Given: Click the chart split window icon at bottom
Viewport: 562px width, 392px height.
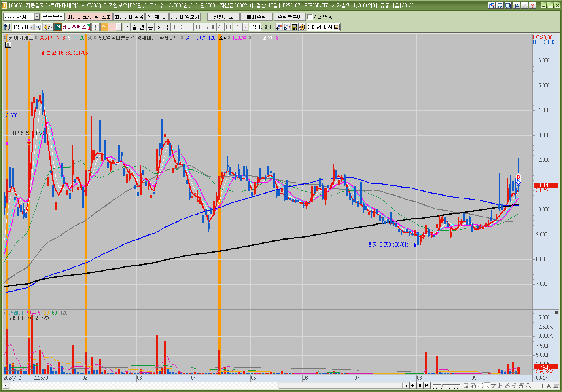Looking at the screenshot, I should coord(466,386).
